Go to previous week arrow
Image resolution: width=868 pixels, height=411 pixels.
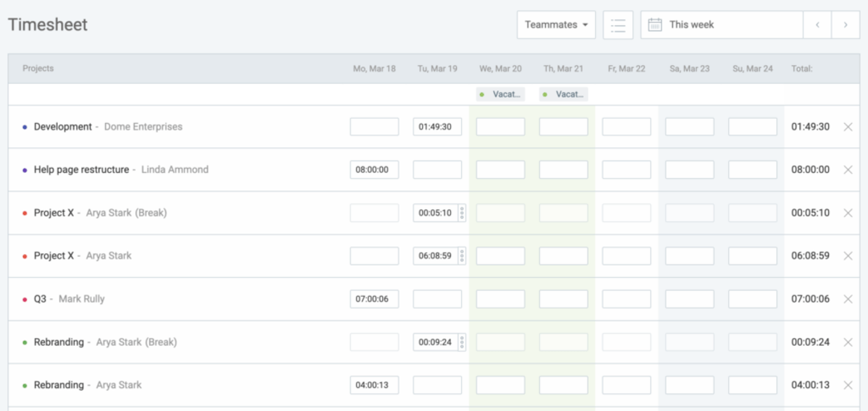(817, 25)
